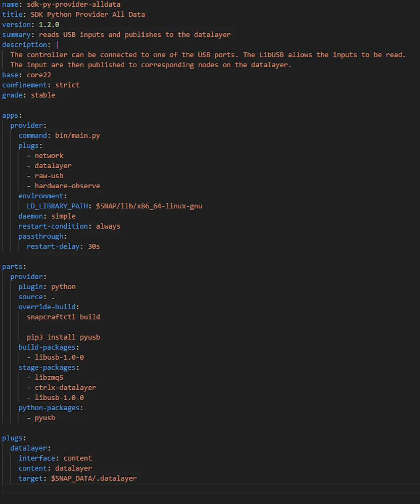Place cursor in summary text 'reads USB inputs'
The image size is (420, 504).
[71, 35]
